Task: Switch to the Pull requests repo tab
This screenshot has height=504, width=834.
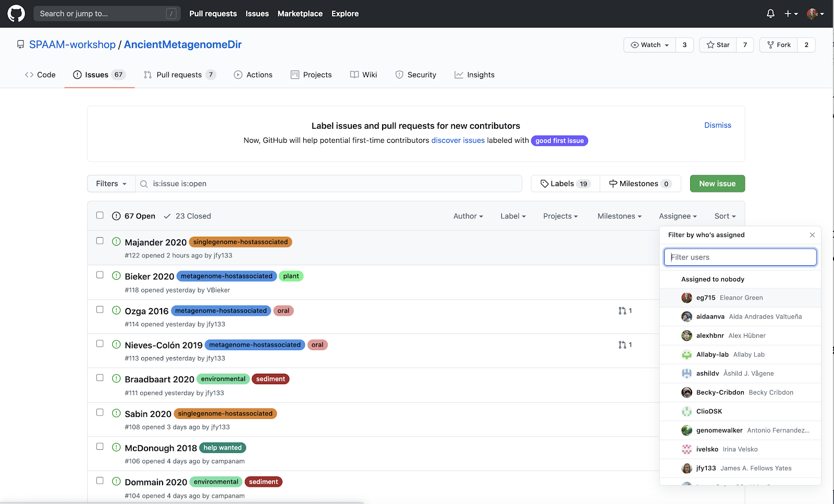Action: (179, 75)
